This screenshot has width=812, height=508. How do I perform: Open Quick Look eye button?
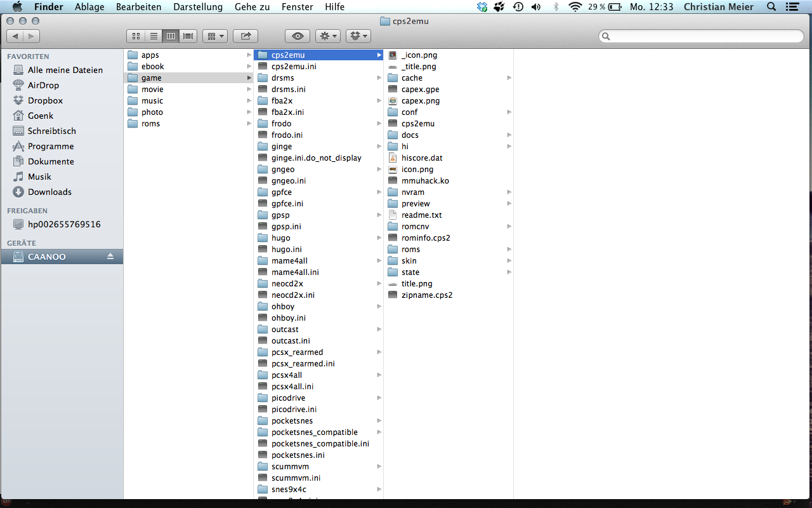[298, 36]
